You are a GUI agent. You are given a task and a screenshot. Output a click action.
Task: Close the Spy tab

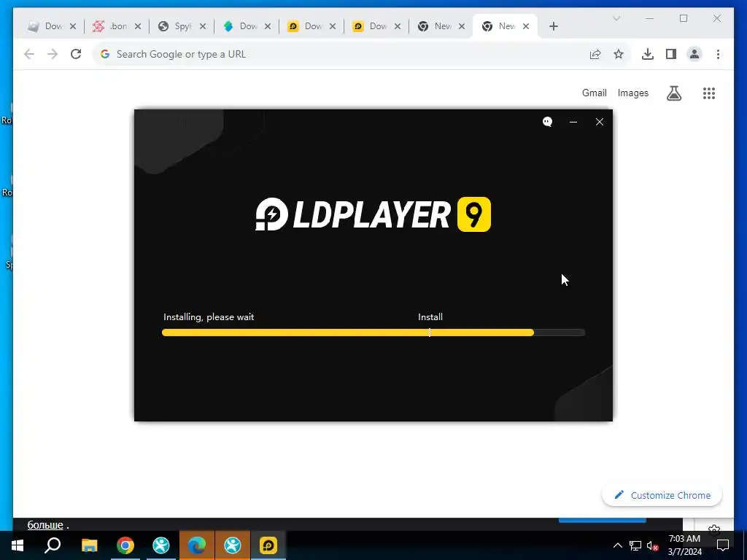click(x=203, y=26)
